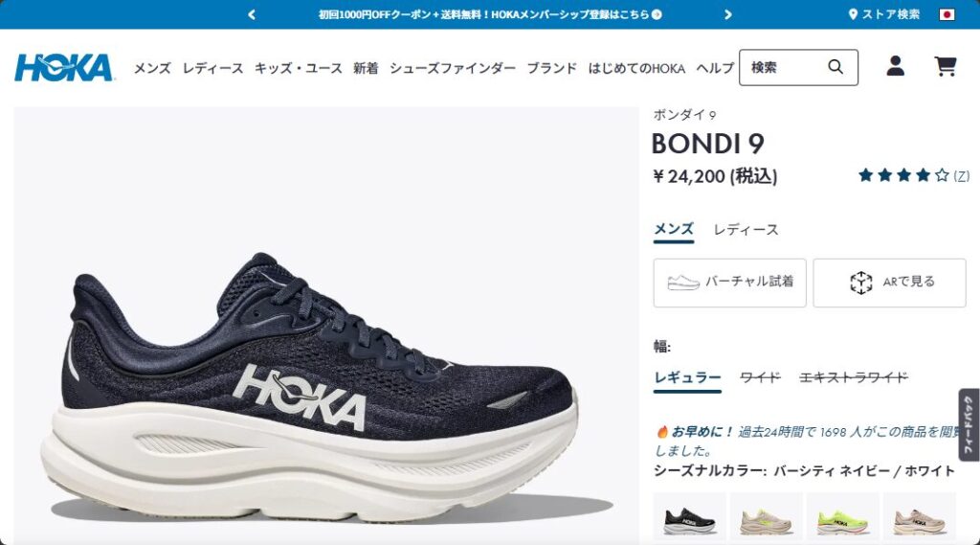Open the レディース navigation menu

click(x=212, y=68)
